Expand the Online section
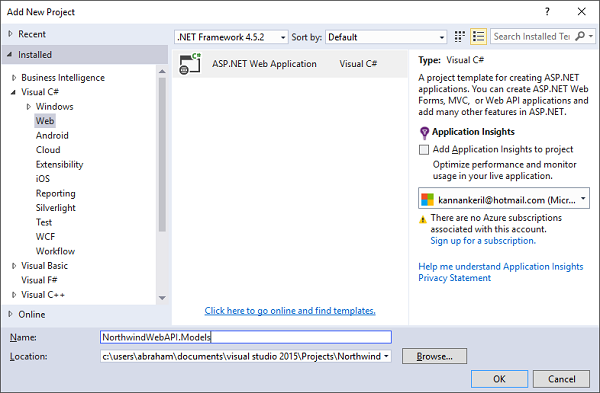 click(x=10, y=314)
